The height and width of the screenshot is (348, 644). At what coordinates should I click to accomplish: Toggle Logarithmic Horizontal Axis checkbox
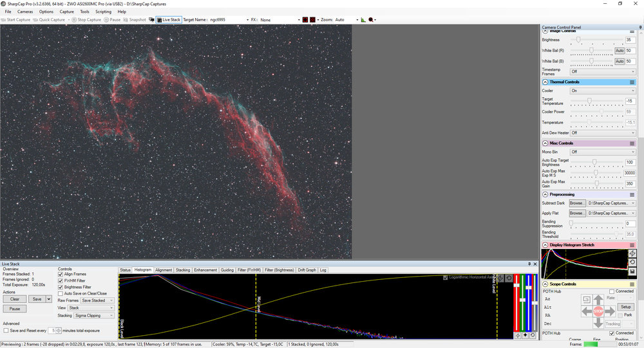[446, 277]
